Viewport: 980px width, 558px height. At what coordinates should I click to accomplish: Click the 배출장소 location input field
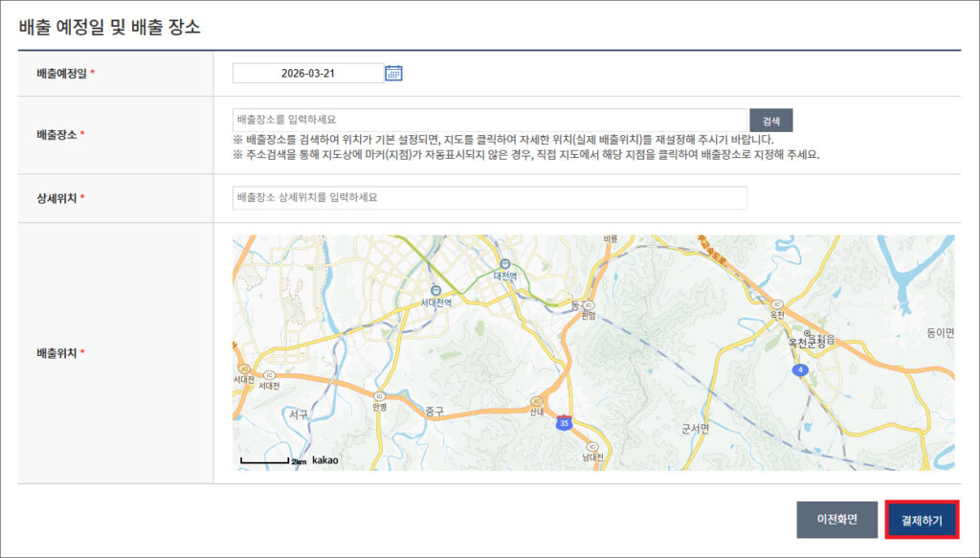click(489, 120)
